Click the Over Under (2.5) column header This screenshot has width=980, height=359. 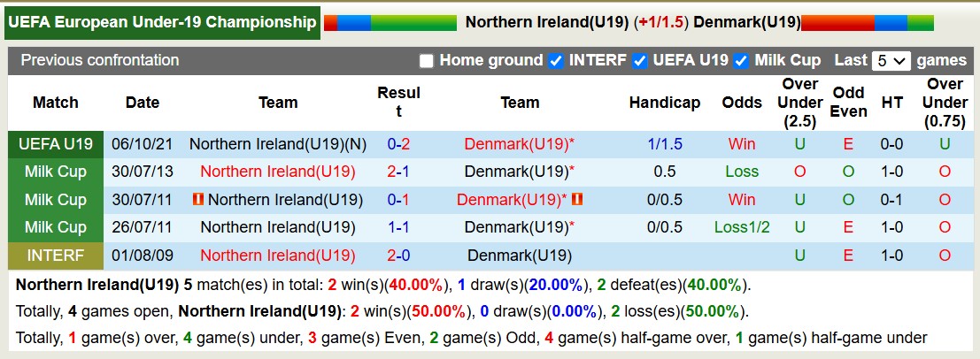tap(800, 103)
